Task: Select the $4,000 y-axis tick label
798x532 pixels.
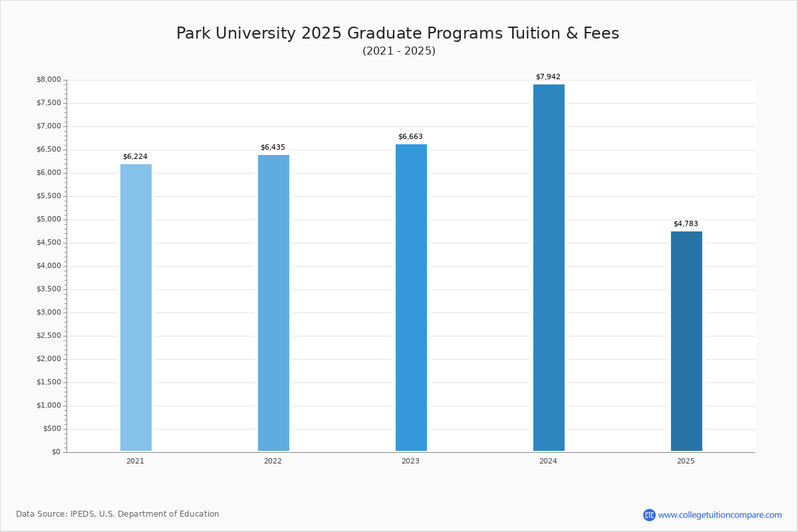Action: coord(49,266)
